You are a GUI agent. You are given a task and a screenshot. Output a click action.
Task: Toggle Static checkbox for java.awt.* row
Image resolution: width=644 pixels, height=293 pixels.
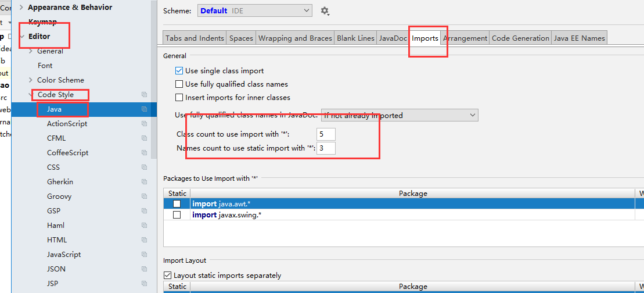point(177,204)
